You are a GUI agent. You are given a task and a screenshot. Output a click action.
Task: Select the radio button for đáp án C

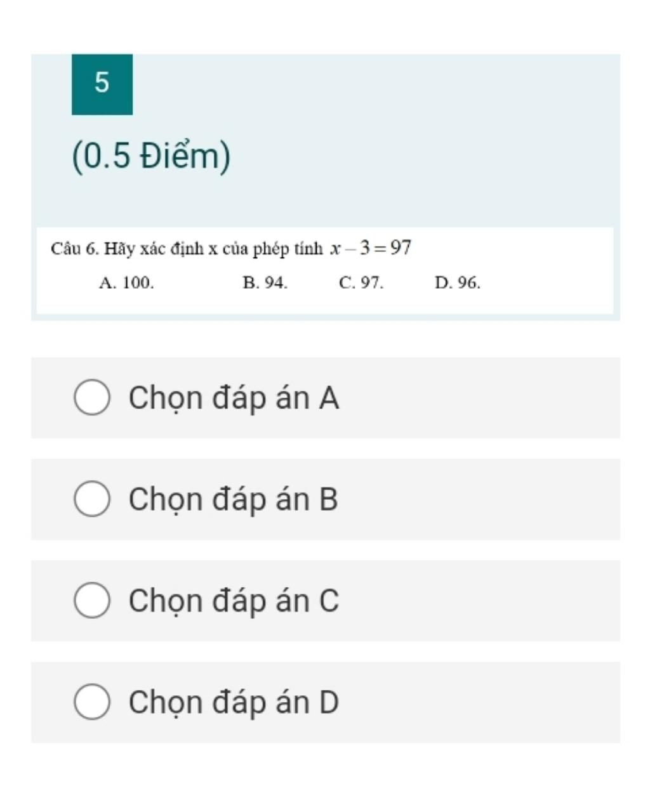click(x=92, y=601)
